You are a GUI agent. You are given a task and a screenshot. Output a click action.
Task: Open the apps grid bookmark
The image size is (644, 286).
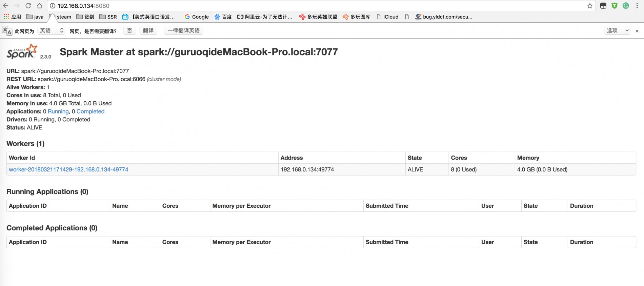point(12,17)
